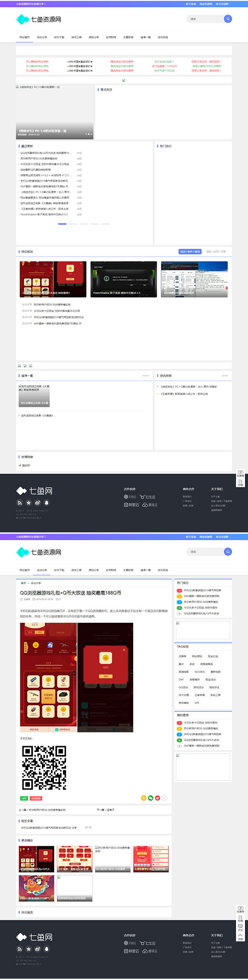Image resolution: width=248 pixels, height=980 pixels.
Task: Click a slider dot on the homepage carousel banner
Action: [x=89, y=134]
